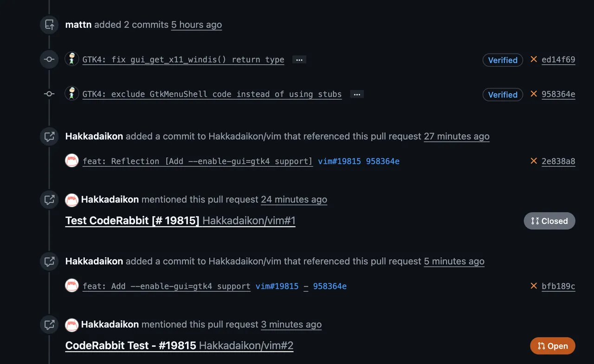This screenshot has width=594, height=364.
Task: Open vim#19815 reference on the Reflection commit
Action: tap(339, 161)
